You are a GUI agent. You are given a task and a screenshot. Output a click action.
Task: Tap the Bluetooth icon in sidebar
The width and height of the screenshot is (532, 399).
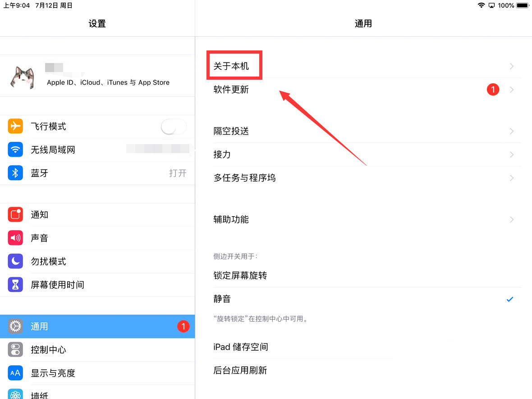(15, 173)
